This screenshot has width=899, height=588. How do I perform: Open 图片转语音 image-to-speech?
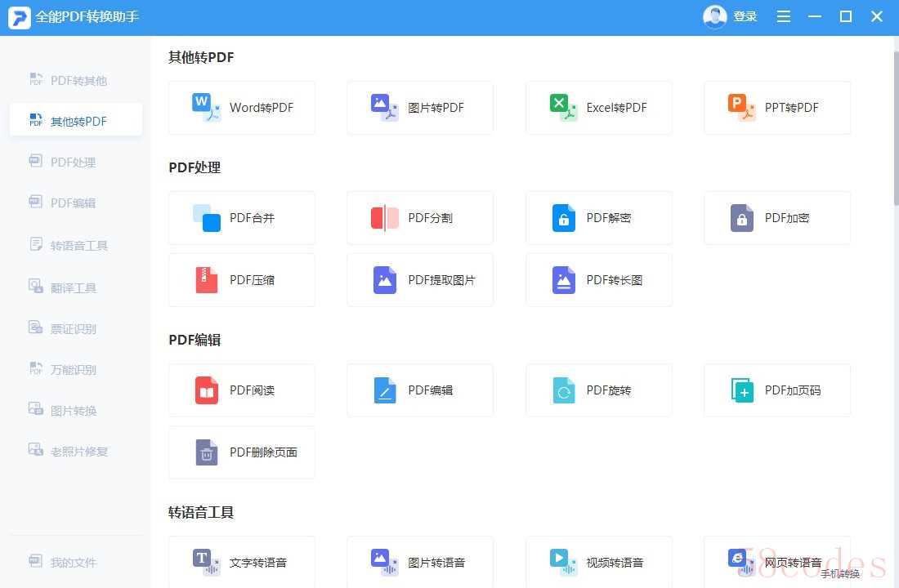tap(420, 562)
